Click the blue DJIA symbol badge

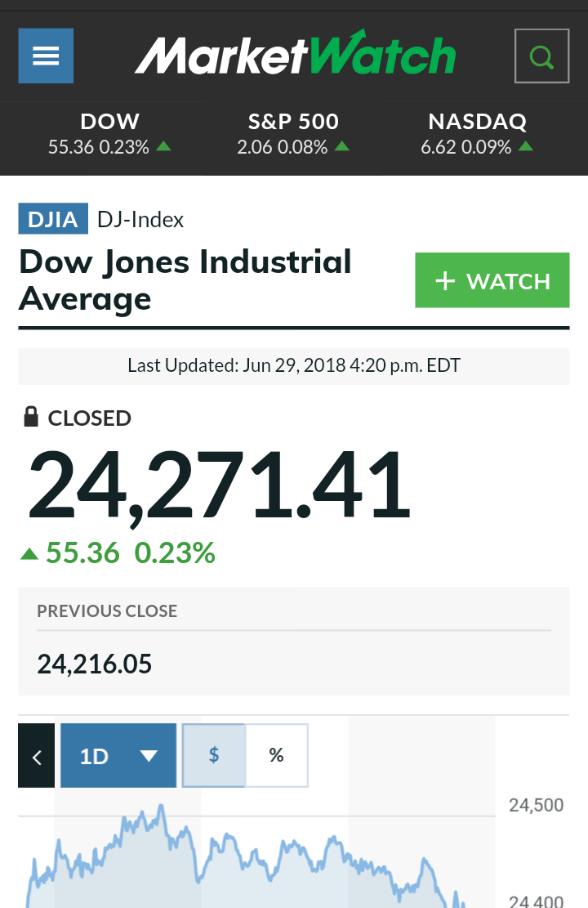coord(53,219)
